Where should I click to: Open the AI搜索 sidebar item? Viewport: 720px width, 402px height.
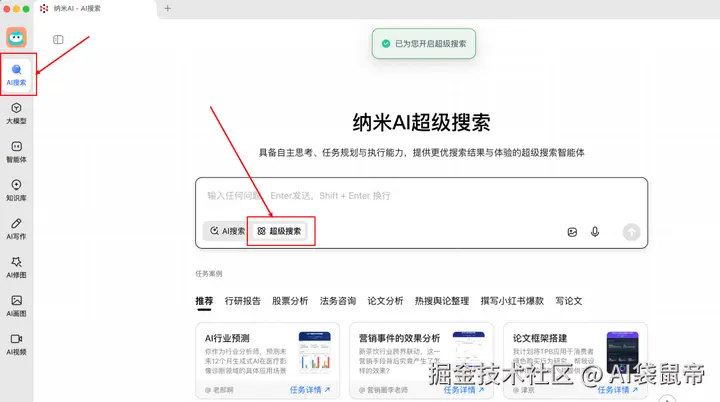(x=17, y=75)
